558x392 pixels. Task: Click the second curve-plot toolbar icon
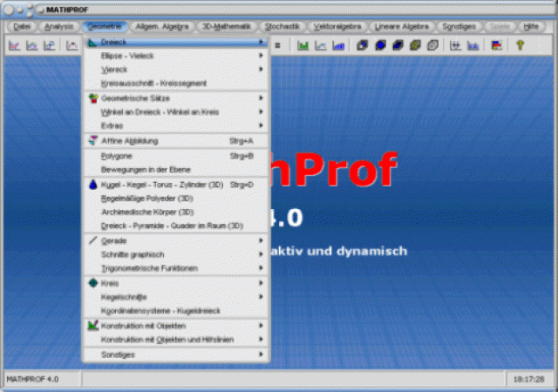point(32,45)
